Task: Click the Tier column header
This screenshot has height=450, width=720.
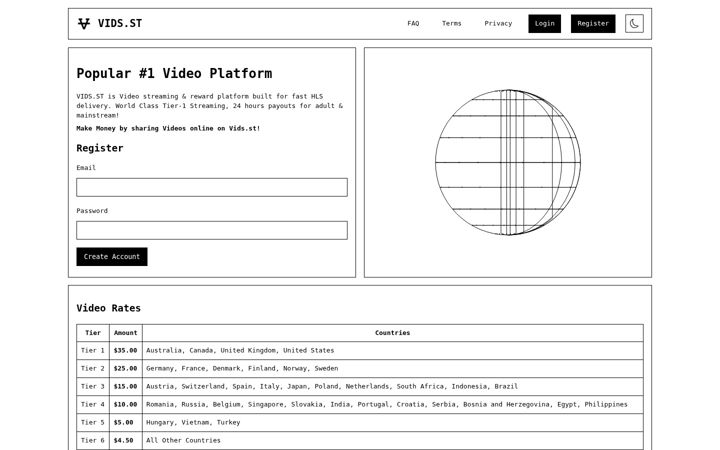Action: pos(93,333)
